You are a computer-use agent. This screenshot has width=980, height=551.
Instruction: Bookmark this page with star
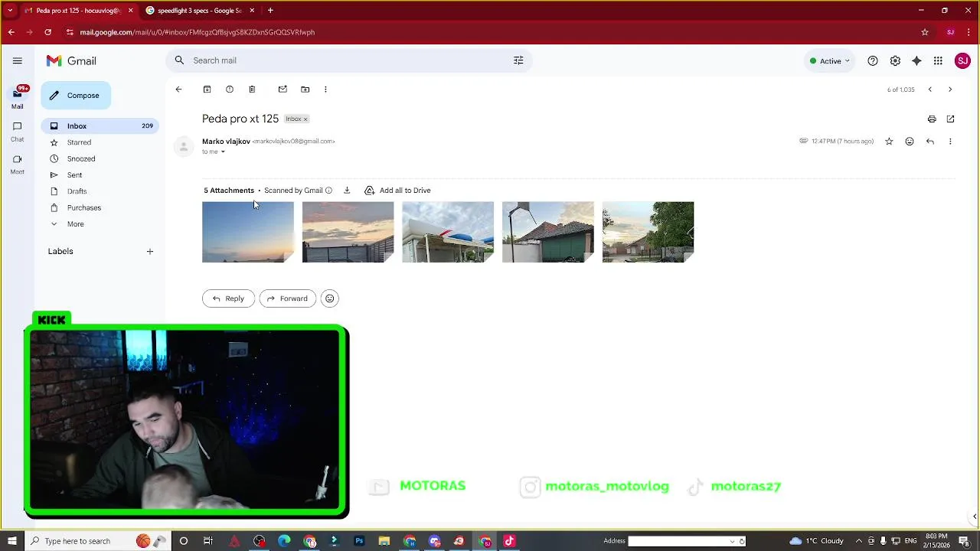pyautogui.click(x=925, y=32)
